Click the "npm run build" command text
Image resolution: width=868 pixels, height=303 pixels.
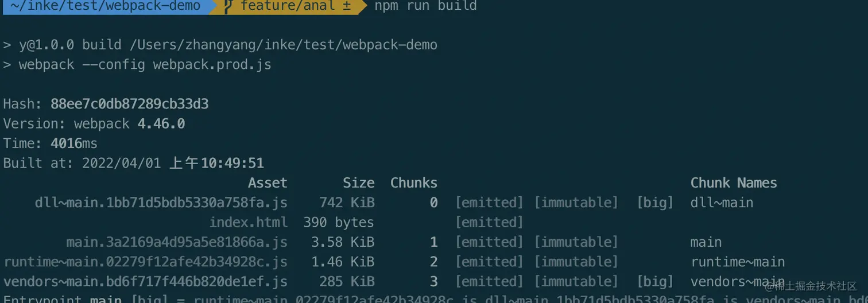point(425,6)
